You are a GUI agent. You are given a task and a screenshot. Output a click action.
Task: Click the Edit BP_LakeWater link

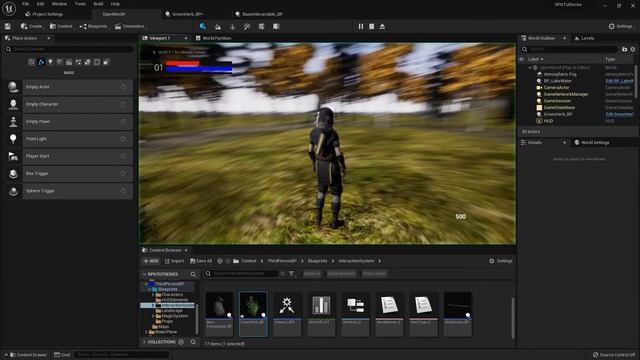619,81
